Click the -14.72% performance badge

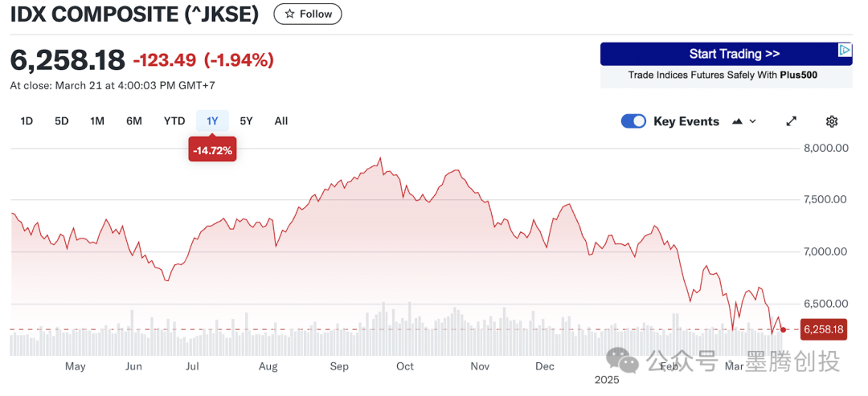pyautogui.click(x=212, y=150)
